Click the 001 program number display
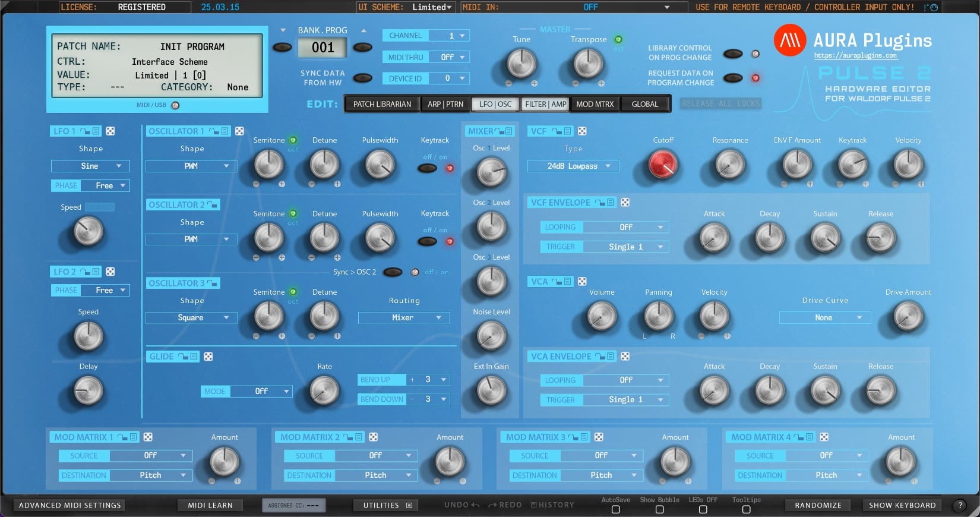Viewport: 980px width, 517px height. pyautogui.click(x=323, y=48)
